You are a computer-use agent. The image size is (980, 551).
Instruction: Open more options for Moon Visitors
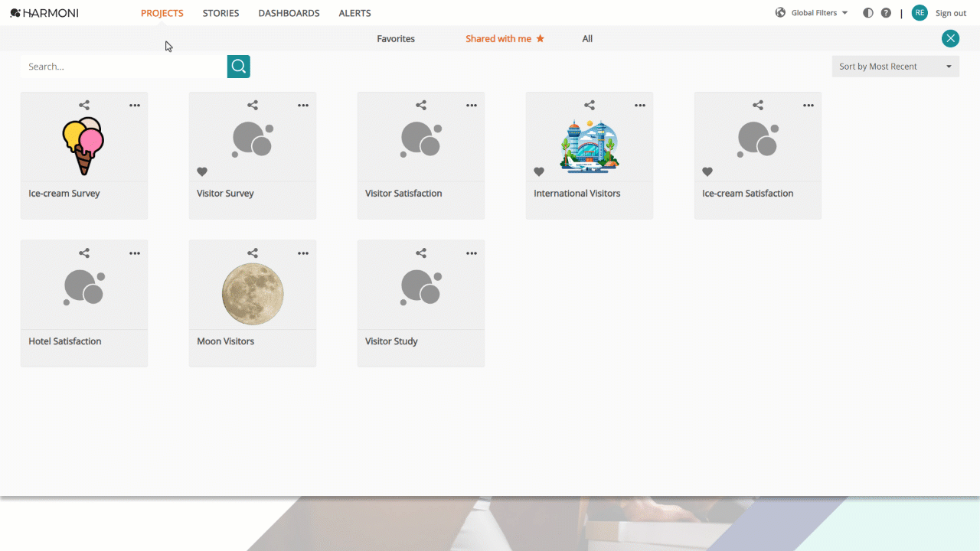(x=303, y=253)
